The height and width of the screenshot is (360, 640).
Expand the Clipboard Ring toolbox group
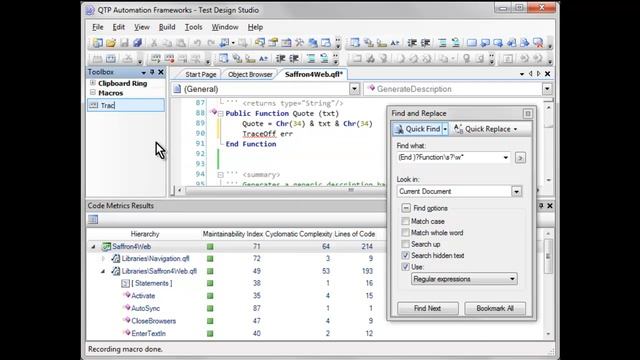click(x=93, y=83)
